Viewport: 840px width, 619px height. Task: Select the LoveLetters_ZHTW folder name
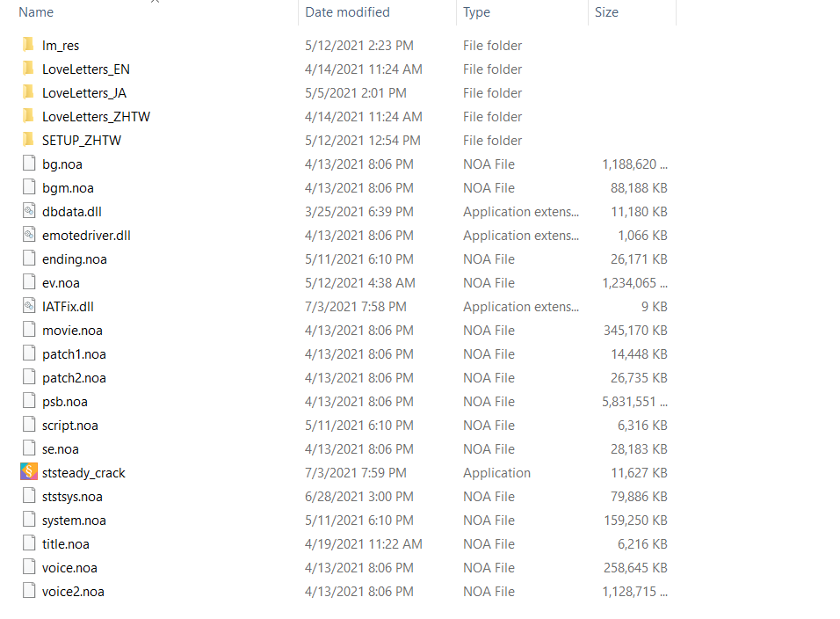pos(97,117)
